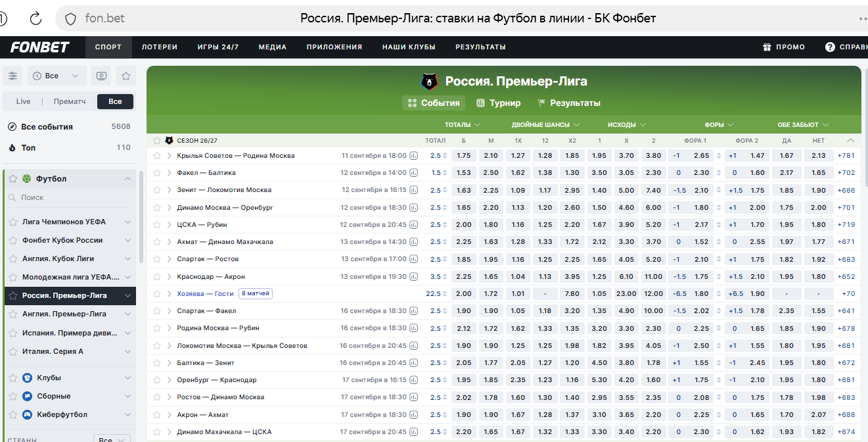The height and width of the screenshot is (442, 868).
Task: Click the browser address bar fon.bet
Action: (105, 18)
